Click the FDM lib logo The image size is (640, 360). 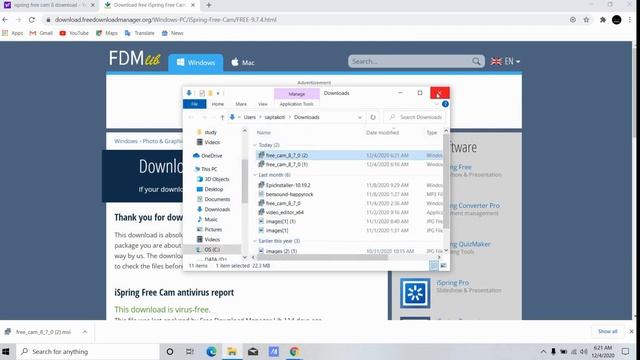point(134,59)
